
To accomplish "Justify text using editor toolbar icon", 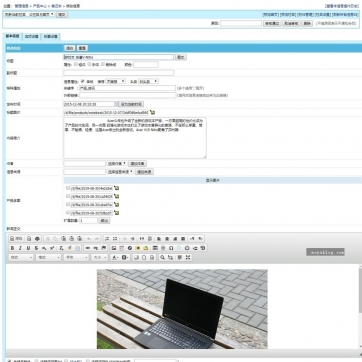I will pos(183,239).
